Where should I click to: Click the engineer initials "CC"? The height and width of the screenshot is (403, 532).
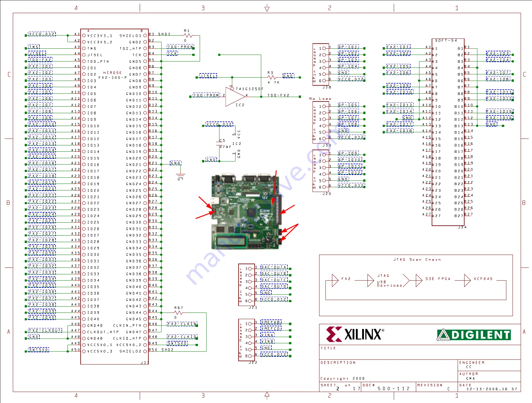pos(469,367)
